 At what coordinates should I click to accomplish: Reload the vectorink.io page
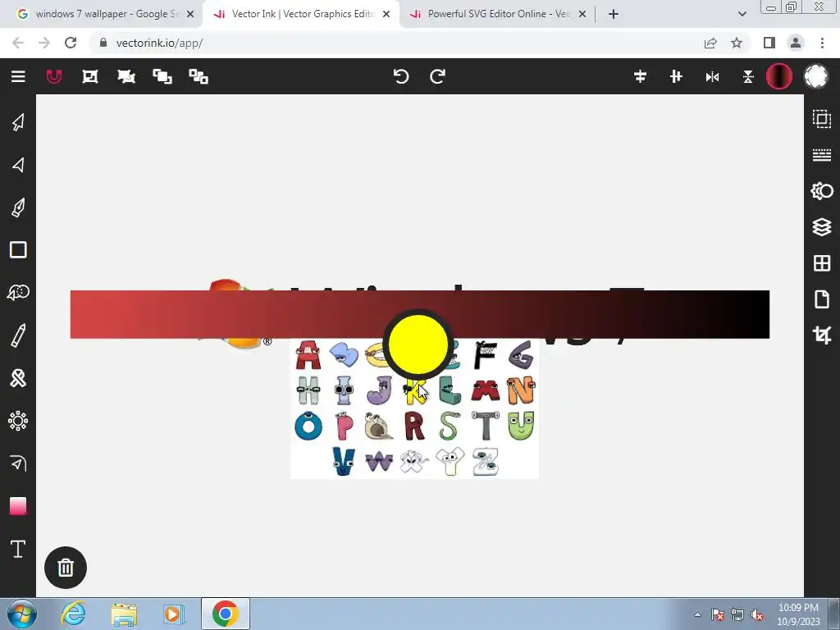coord(71,43)
